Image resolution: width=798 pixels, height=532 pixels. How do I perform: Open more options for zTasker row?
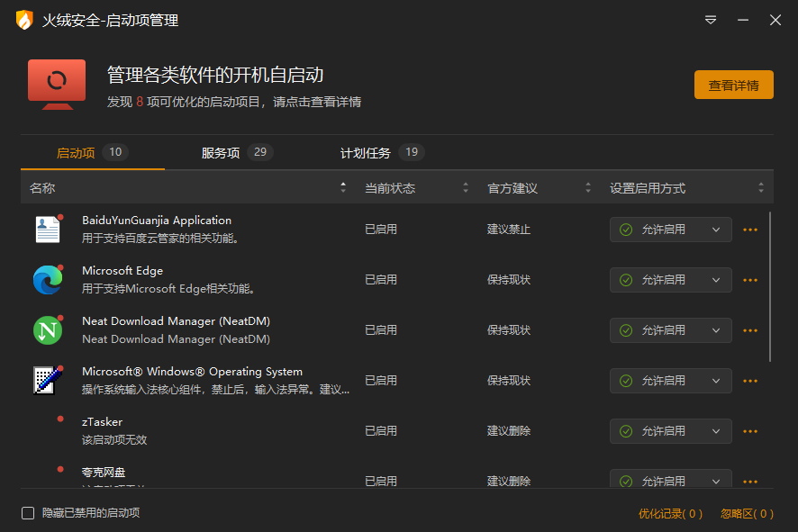(750, 431)
